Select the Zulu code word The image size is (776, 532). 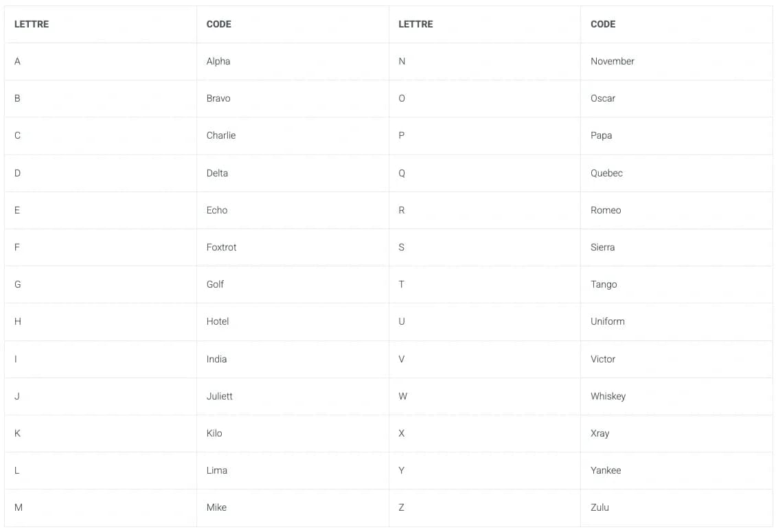point(600,507)
